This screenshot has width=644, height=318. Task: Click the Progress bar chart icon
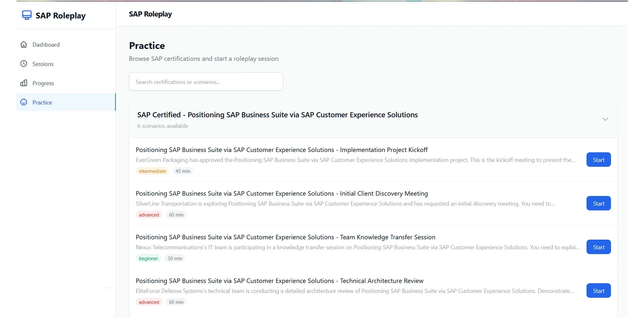coord(24,83)
